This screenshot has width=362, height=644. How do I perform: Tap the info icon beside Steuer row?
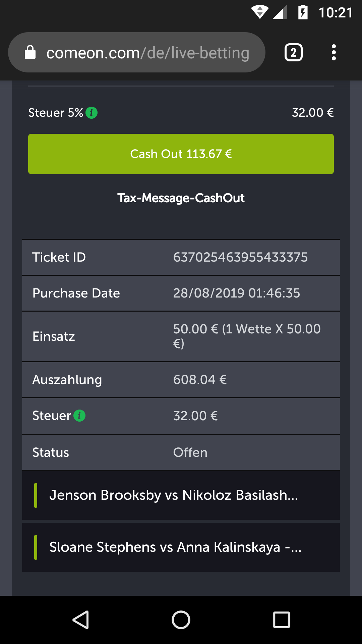[79, 416]
